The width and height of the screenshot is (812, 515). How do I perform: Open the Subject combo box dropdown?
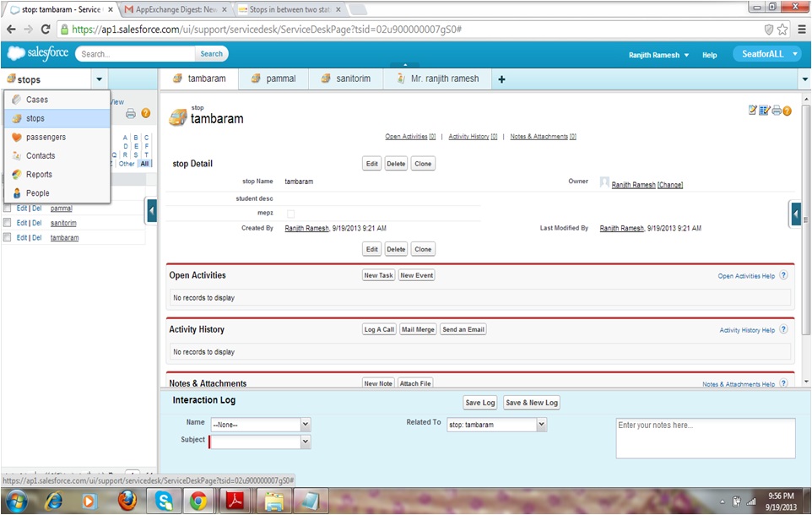[306, 442]
